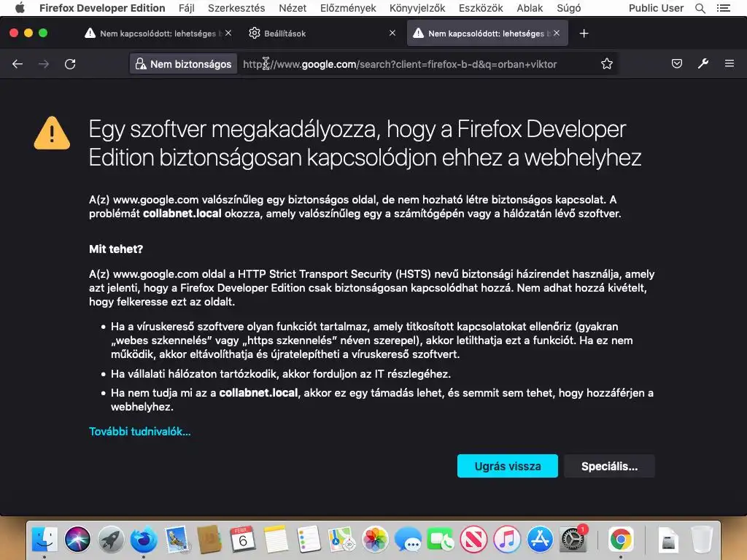Open Spotlight search magnifier icon
The image size is (747, 560).
click(700, 8)
